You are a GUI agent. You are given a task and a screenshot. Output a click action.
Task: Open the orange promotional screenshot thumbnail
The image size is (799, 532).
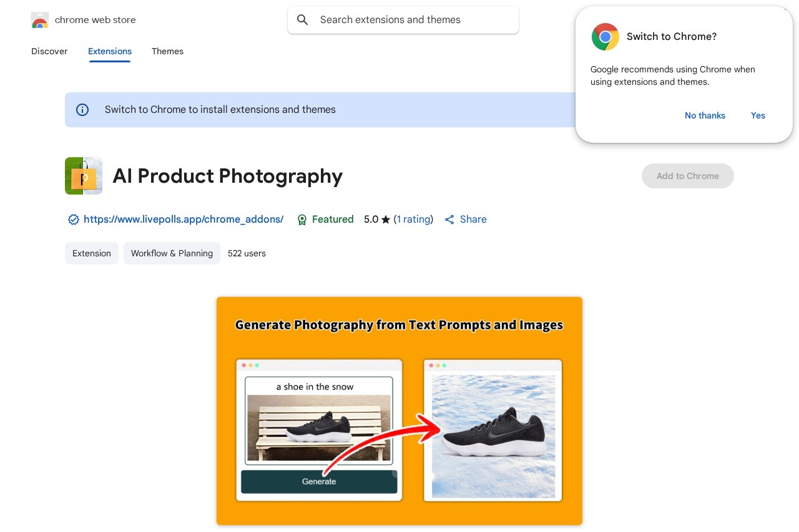(399, 411)
